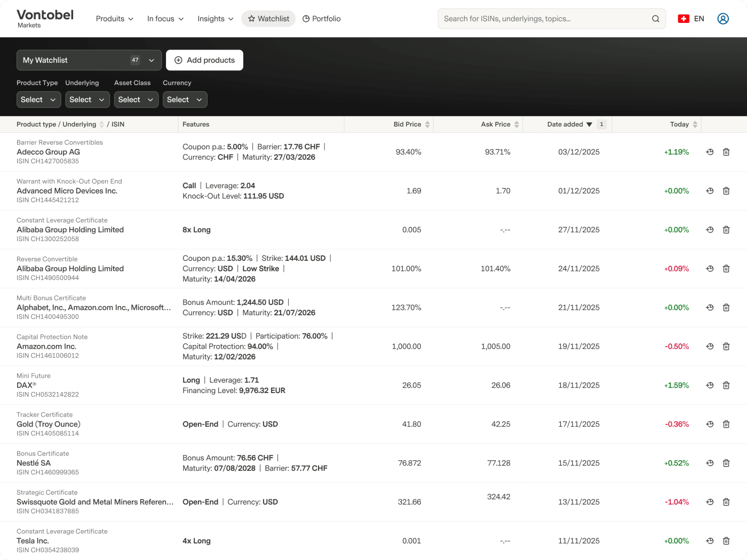Switch language via EN button
This screenshot has height=560, width=747.
click(x=699, y=19)
